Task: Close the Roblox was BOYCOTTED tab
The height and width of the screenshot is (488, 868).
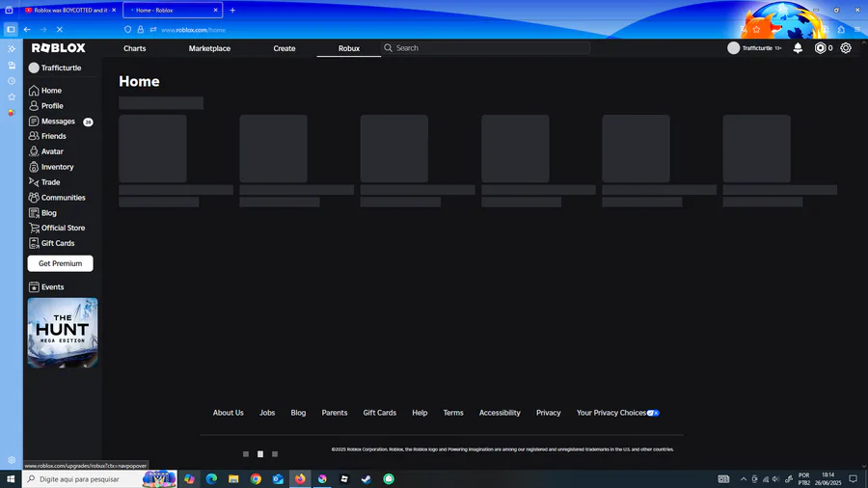Action: click(114, 10)
